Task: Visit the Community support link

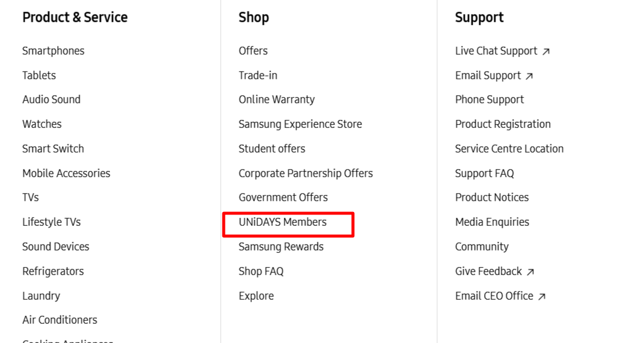Action: [482, 247]
